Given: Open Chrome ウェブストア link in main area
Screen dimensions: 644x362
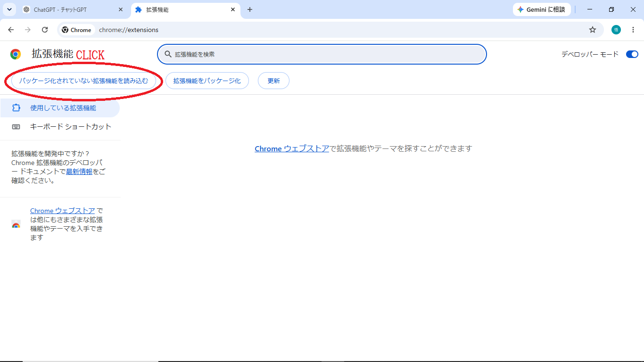Looking at the screenshot, I should click(x=292, y=148).
